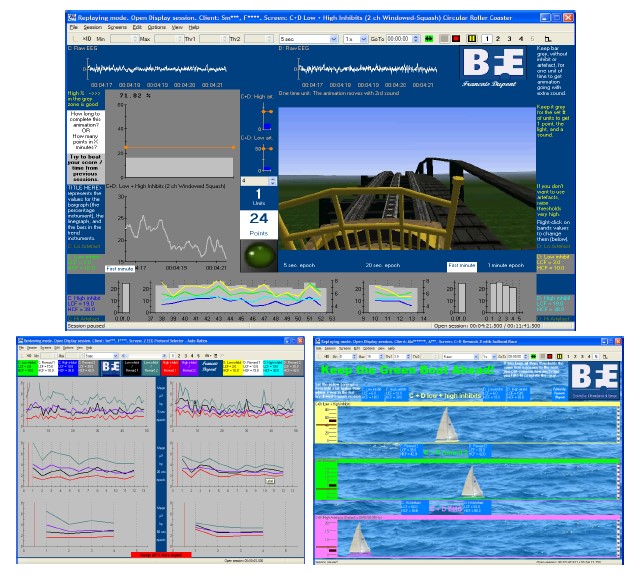The width and height of the screenshot is (639, 575).
Task: Open the Help menu in Roller Coaster window
Action: pos(194,27)
